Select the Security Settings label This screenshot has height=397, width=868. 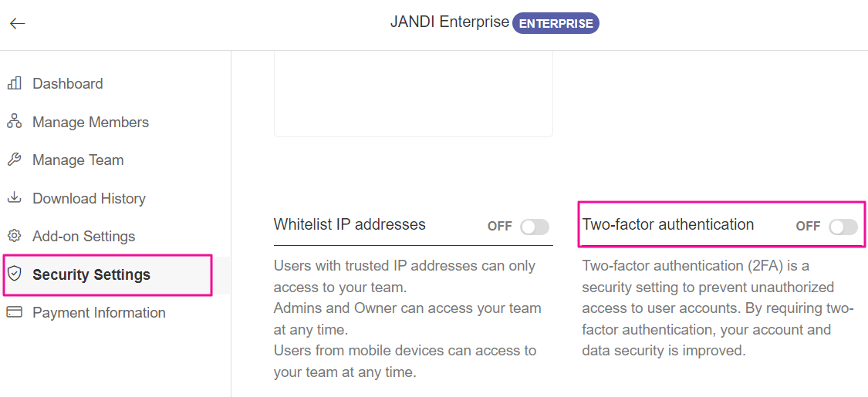91,274
